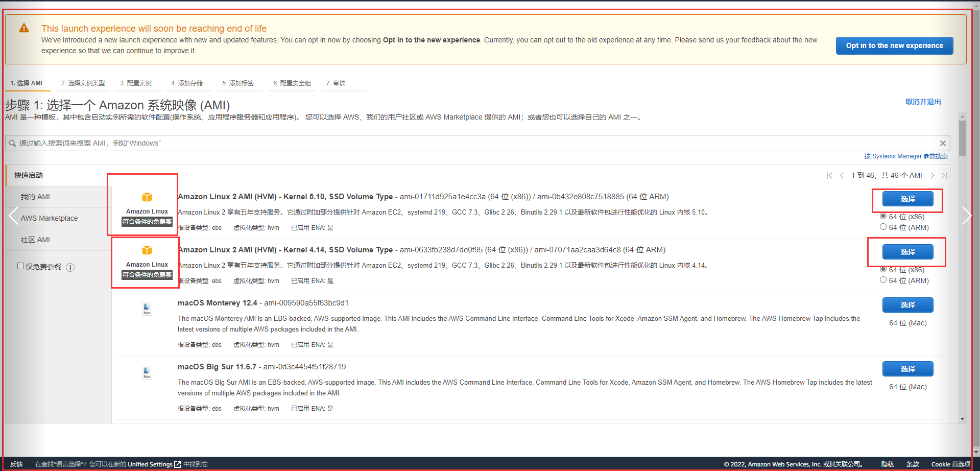Select the macOS Monterey 12.4 AMI
Viewport: 980px width, 471px height.
[x=907, y=305]
